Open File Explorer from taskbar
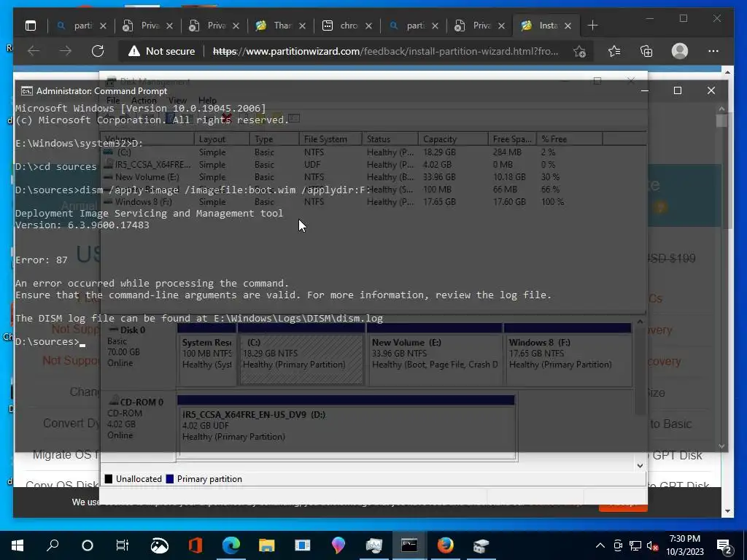The height and width of the screenshot is (560, 747). tap(267, 545)
